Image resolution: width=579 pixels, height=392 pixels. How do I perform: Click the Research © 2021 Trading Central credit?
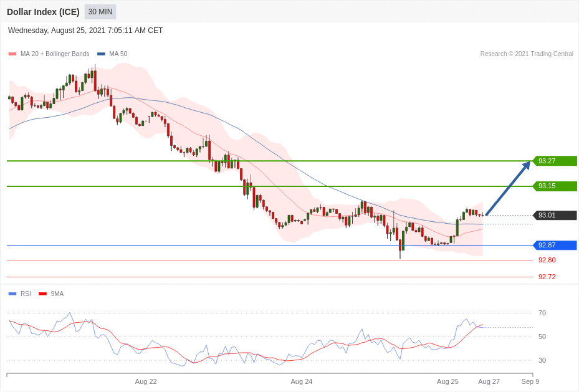(x=527, y=54)
